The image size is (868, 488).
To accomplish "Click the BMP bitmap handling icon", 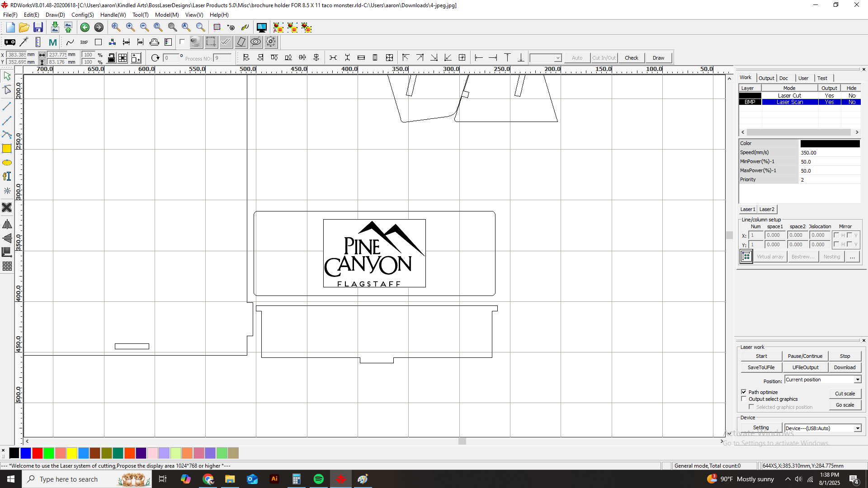I will pyautogui.click(x=84, y=42).
